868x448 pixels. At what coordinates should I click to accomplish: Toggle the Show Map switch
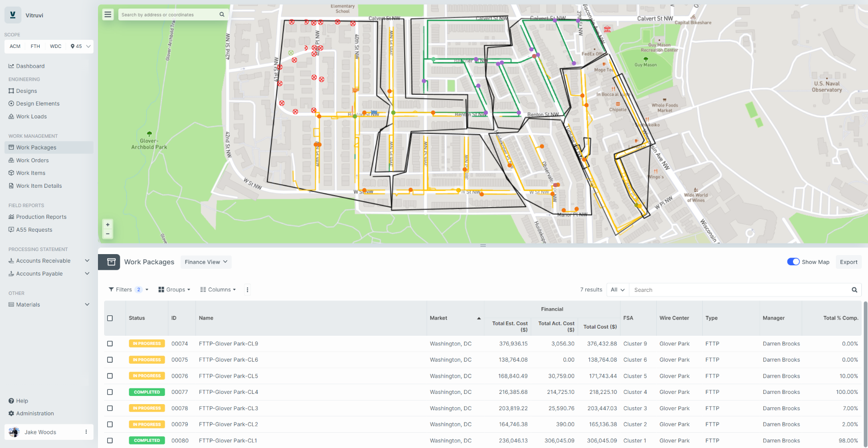click(793, 262)
